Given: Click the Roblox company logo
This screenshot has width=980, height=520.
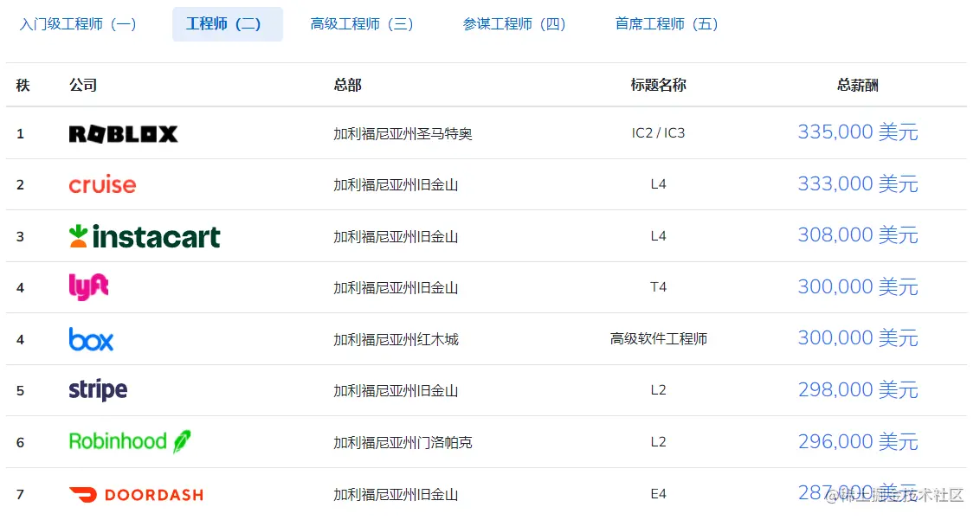Looking at the screenshot, I should coord(123,134).
